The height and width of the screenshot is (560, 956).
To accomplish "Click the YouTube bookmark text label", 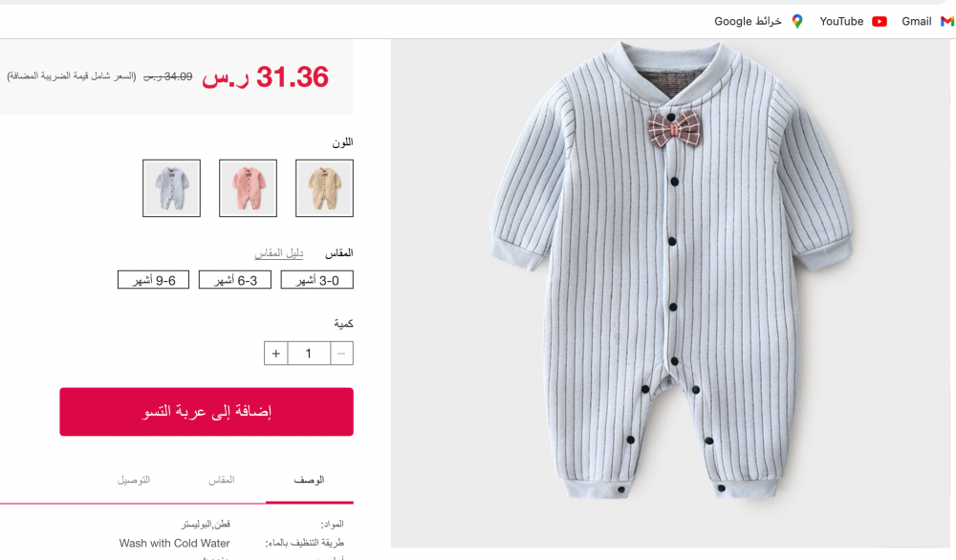I will click(841, 21).
